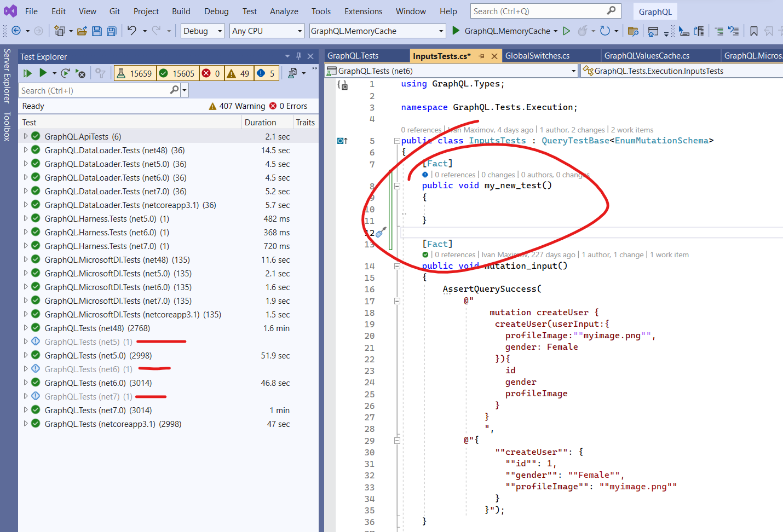Click the 407 Warning link in Test Explorer
The width and height of the screenshot is (783, 532).
(x=237, y=106)
